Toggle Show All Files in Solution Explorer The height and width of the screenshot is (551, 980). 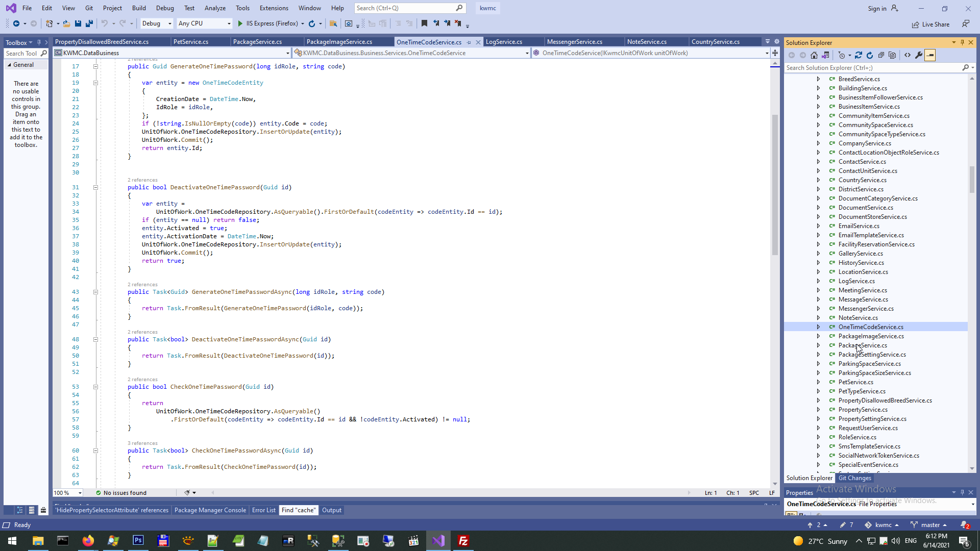point(892,55)
